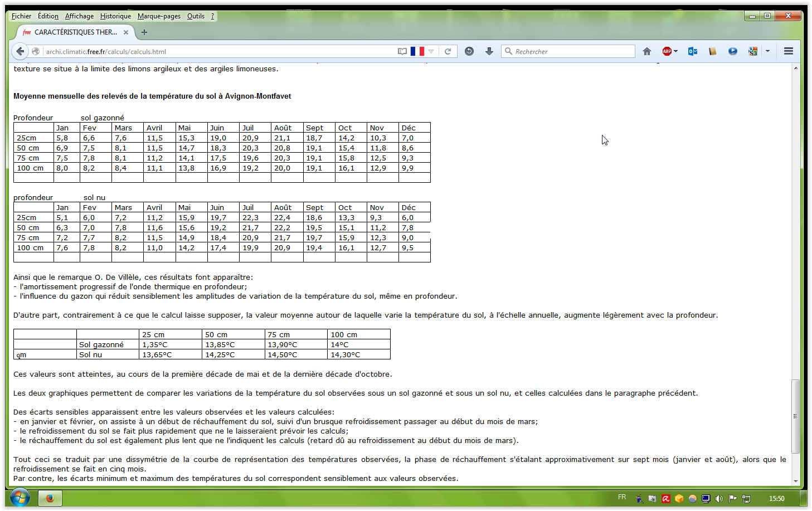Toggle reader view book icon in address bar
Viewport: 812px width, 511px height.
pos(402,51)
